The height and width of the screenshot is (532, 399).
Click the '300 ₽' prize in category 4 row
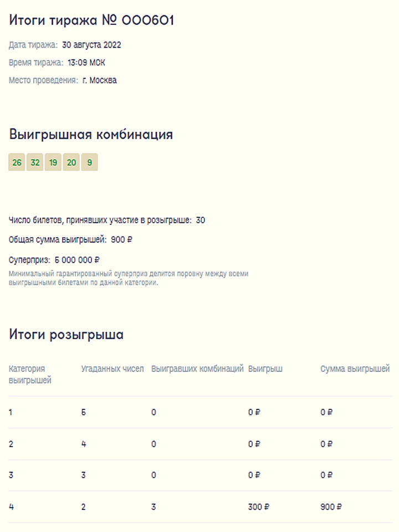[259, 507]
